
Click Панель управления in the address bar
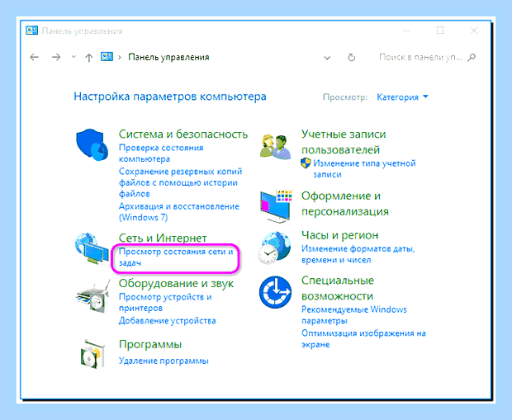pyautogui.click(x=168, y=57)
